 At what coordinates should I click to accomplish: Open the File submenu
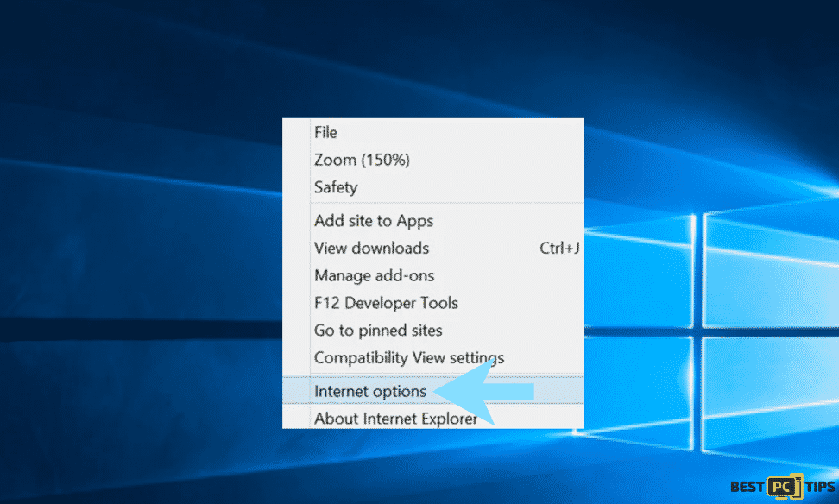point(432,132)
